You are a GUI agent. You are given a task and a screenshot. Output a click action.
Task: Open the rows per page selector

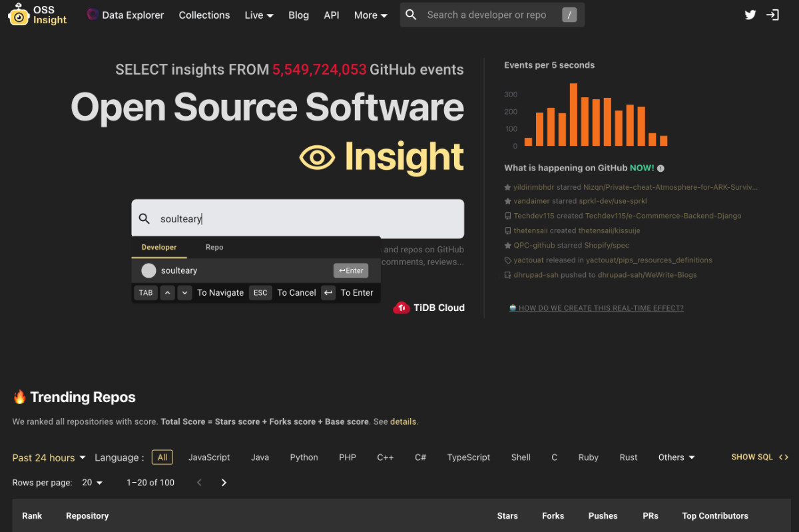tap(92, 482)
